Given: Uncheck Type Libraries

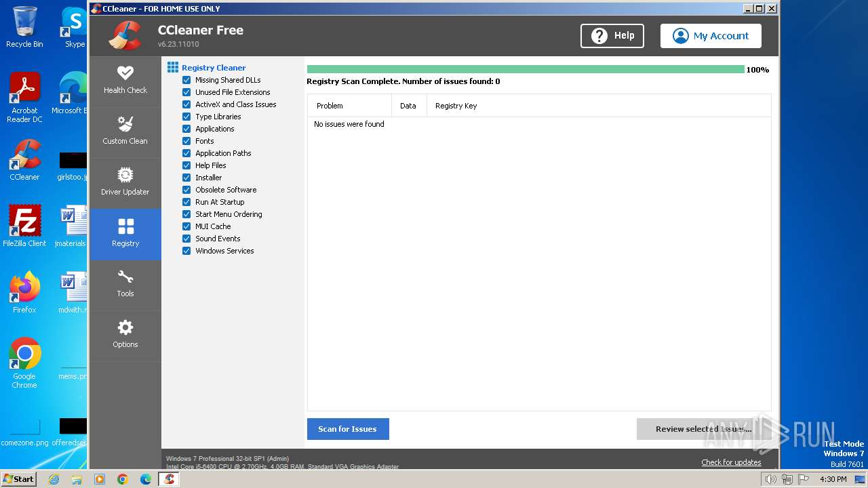Looking at the screenshot, I should (186, 117).
